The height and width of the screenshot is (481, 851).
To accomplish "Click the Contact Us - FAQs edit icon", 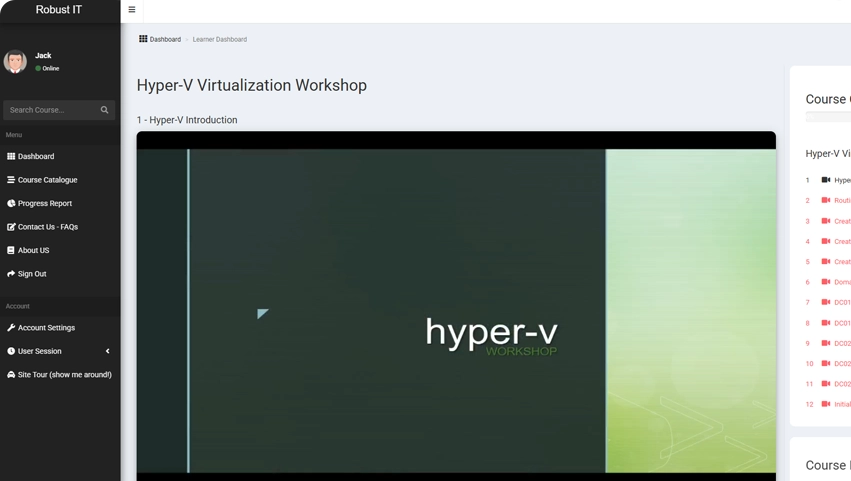I will point(11,227).
